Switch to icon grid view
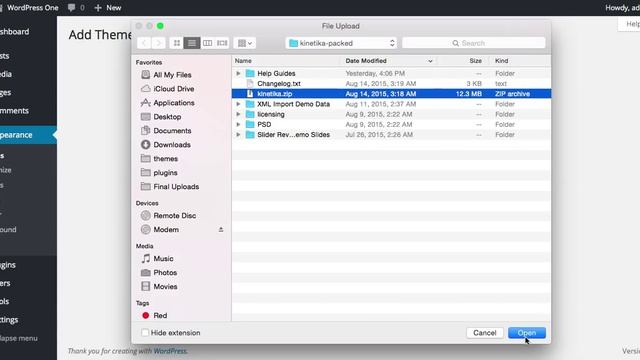The image size is (640, 360). 177,43
